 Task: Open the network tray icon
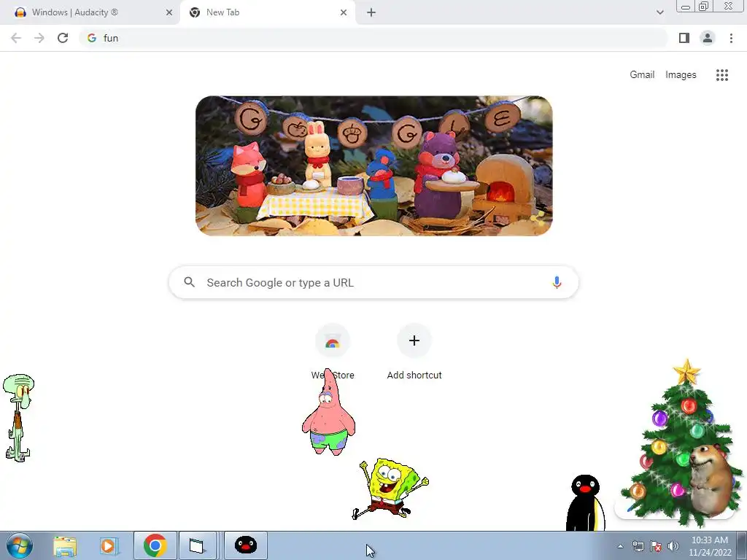coord(638,546)
